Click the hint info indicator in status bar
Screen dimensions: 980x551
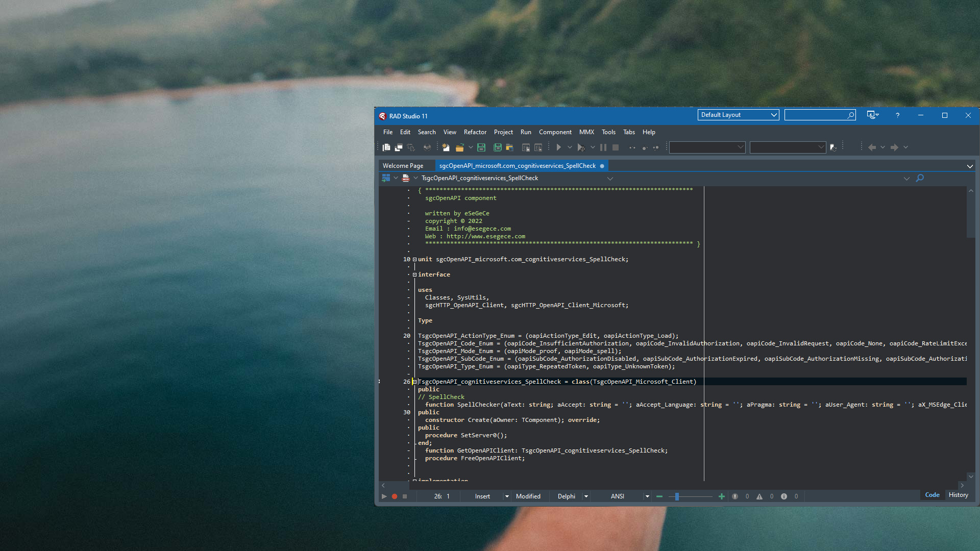pos(784,496)
